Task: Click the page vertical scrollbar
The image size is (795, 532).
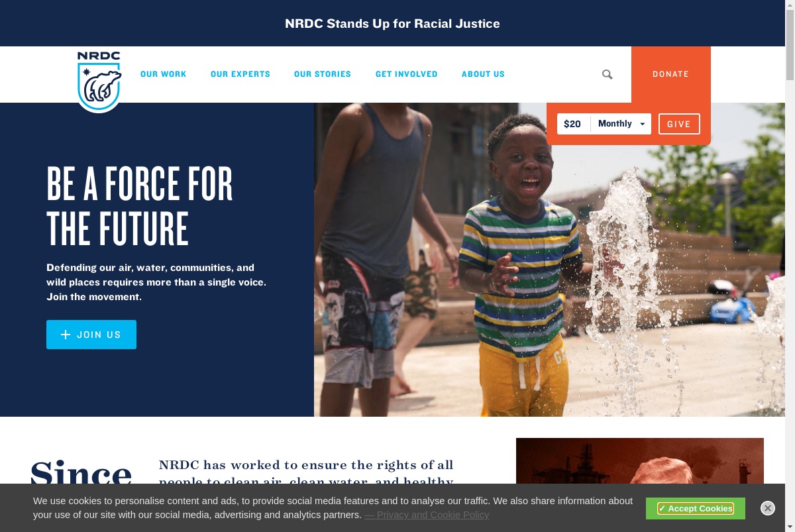Action: (x=790, y=266)
